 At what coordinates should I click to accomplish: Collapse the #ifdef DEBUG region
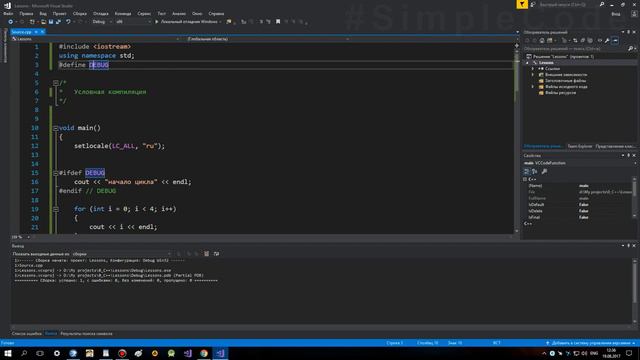tap(56, 173)
